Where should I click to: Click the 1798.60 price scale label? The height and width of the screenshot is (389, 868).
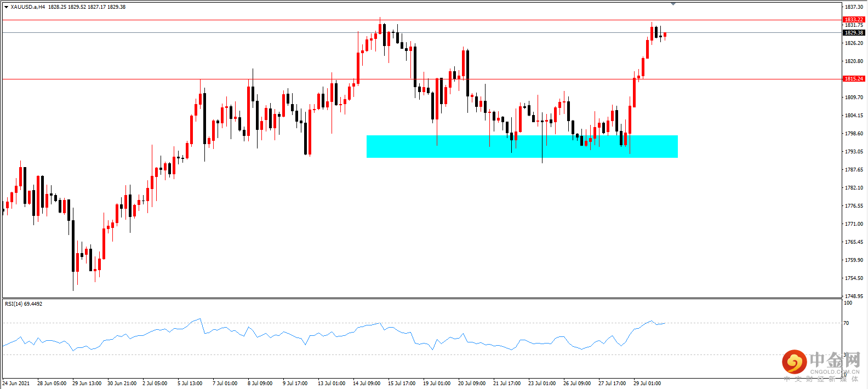tap(854, 134)
